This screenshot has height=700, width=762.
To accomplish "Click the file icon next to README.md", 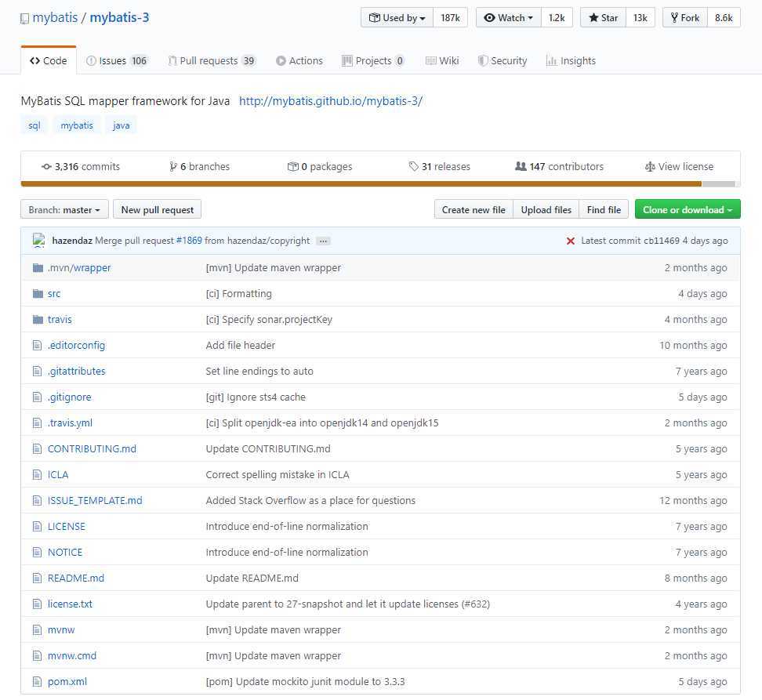I will pos(37,578).
